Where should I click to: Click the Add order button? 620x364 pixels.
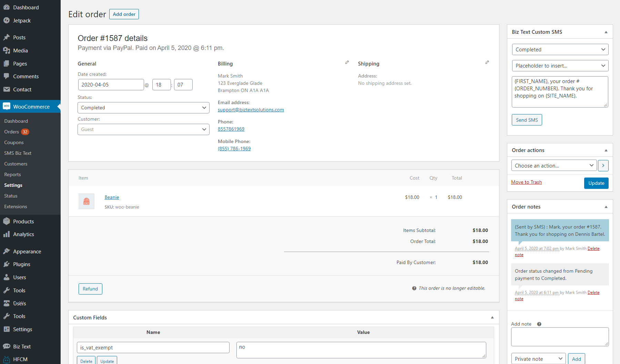(124, 14)
